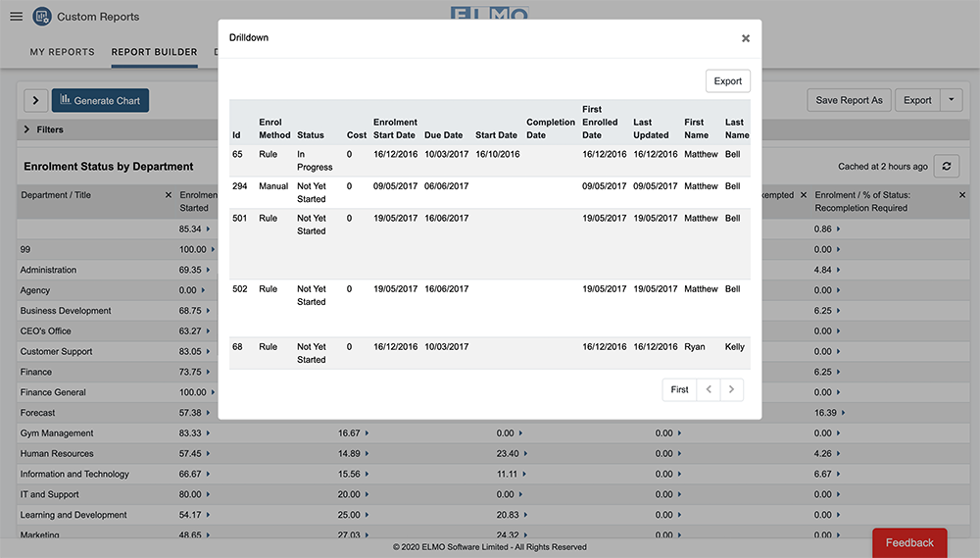Image resolution: width=980 pixels, height=558 pixels.
Task: Sort by Enrol Method column header
Action: point(274,128)
